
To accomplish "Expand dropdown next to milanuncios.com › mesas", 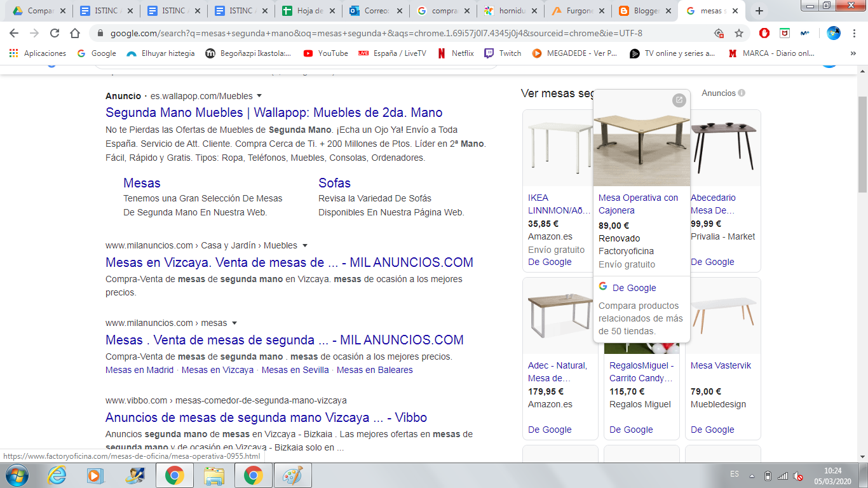I will 234,323.
